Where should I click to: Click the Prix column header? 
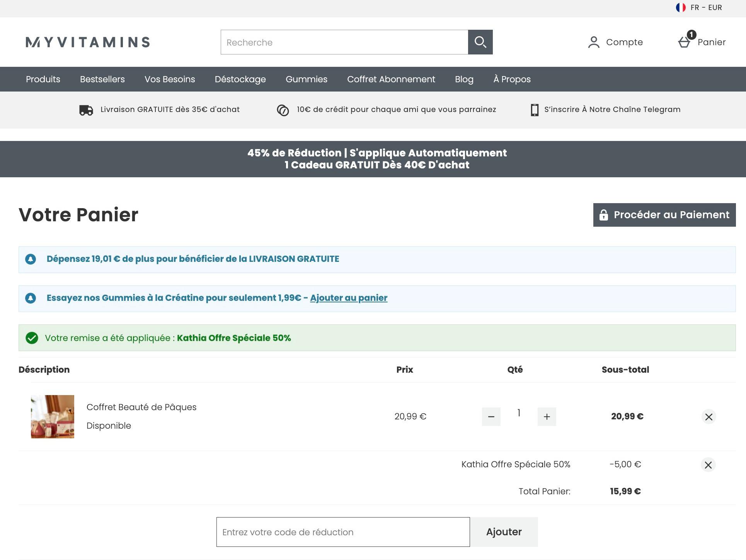coord(405,370)
